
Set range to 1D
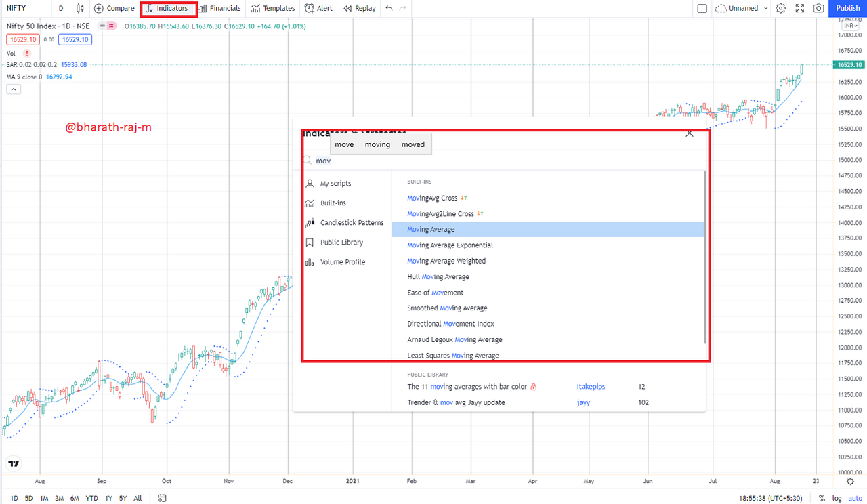(x=14, y=498)
